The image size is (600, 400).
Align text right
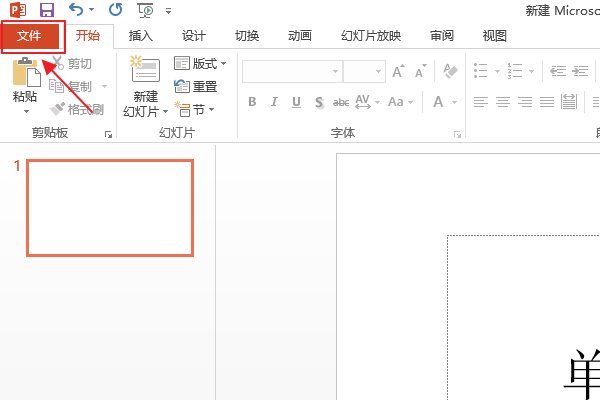pos(525,102)
